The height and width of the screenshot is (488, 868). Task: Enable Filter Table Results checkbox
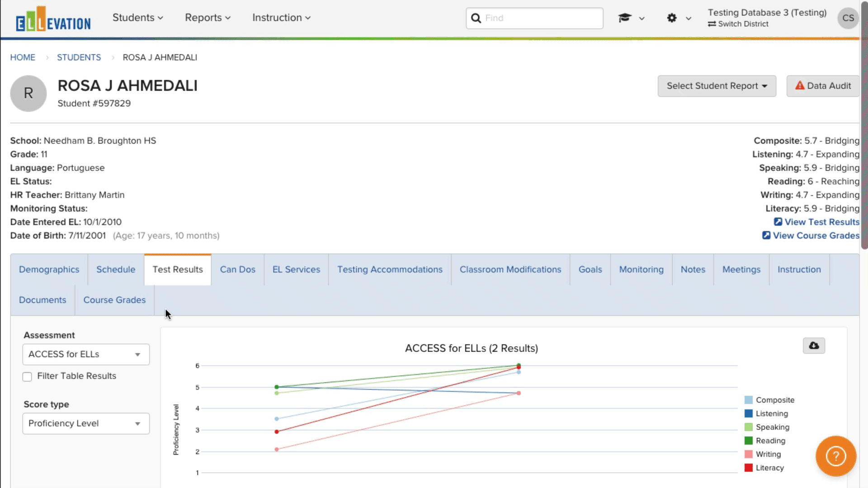pyautogui.click(x=27, y=376)
